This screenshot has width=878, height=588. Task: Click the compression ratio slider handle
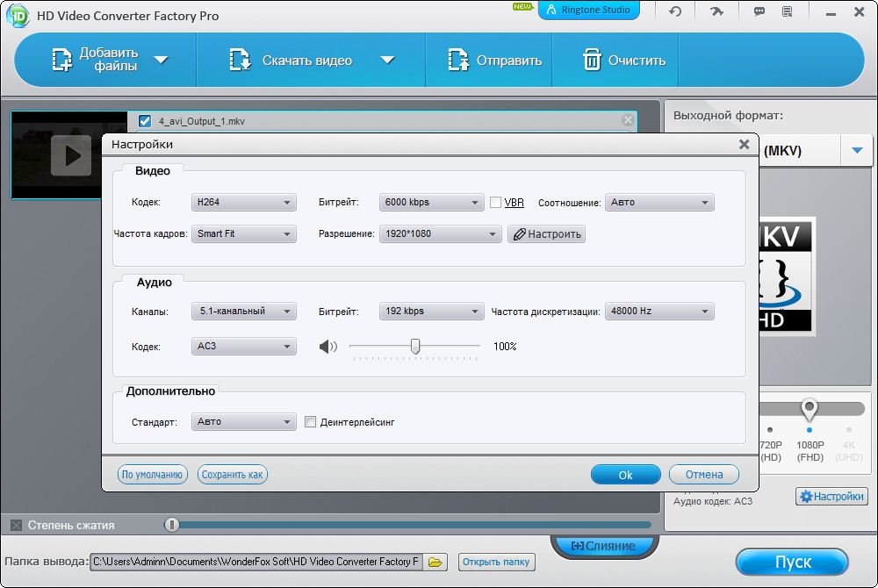point(172,525)
